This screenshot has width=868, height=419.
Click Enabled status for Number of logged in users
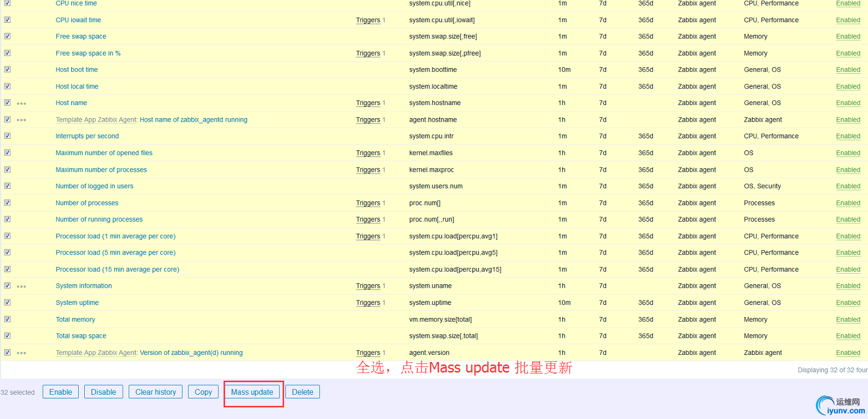(x=848, y=186)
